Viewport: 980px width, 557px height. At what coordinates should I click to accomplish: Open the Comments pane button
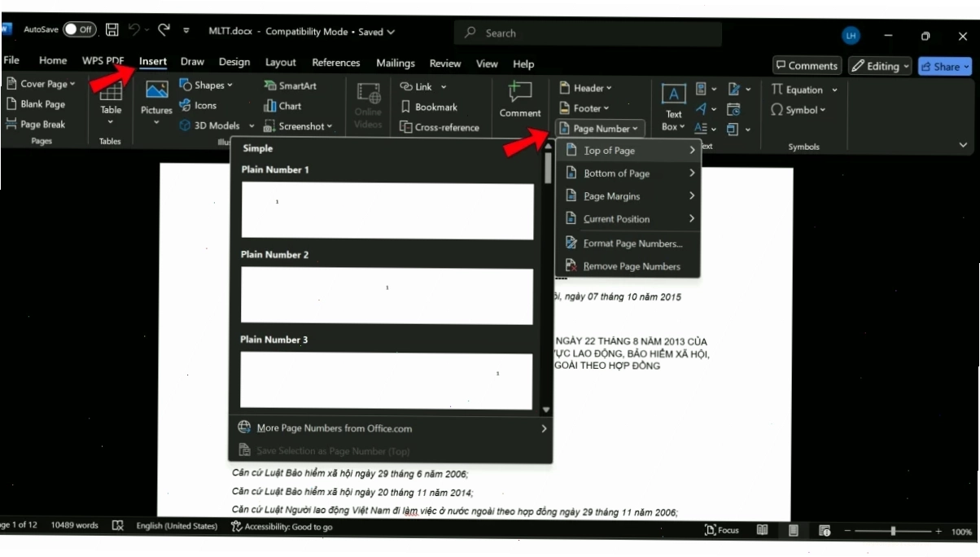[807, 66]
